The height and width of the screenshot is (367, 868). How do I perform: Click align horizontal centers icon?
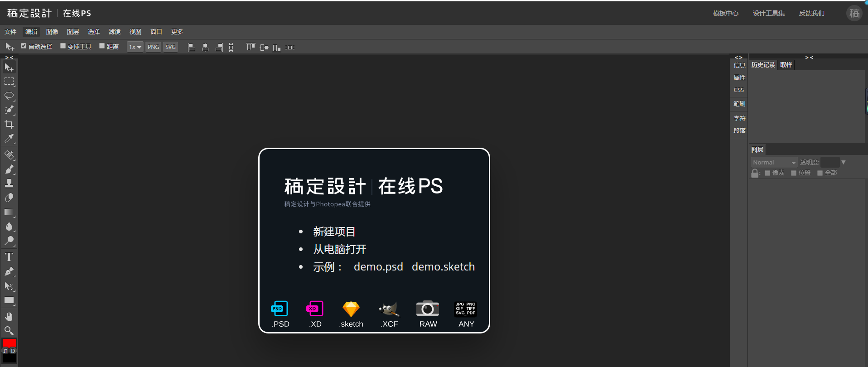(x=205, y=47)
